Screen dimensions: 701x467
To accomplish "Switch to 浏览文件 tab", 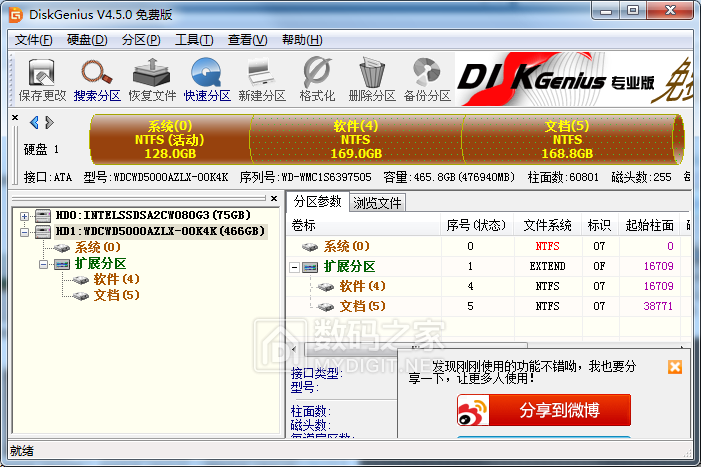I will click(x=378, y=202).
